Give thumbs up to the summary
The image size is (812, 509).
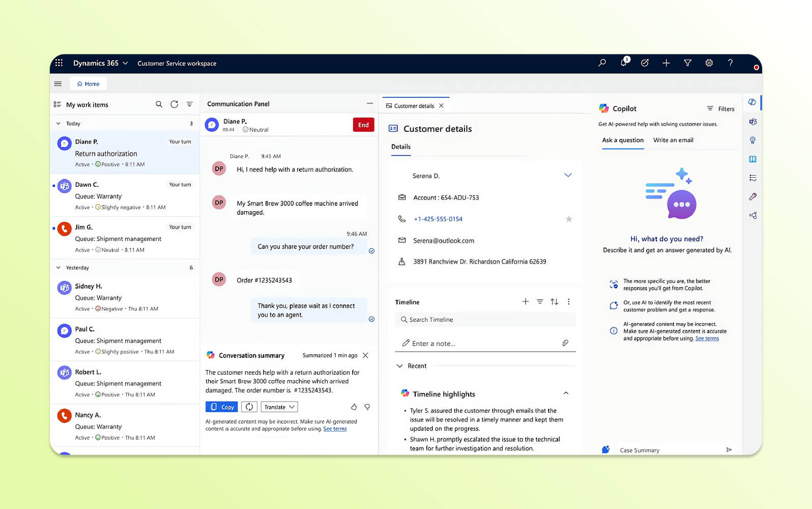click(x=354, y=407)
